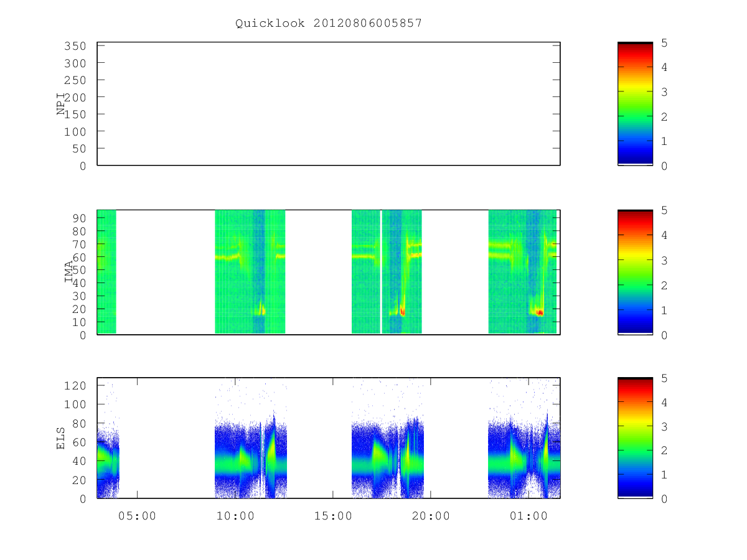Click value 1 on ELS color bar
Image resolution: width=747 pixels, height=560 pixels.
coord(664,475)
